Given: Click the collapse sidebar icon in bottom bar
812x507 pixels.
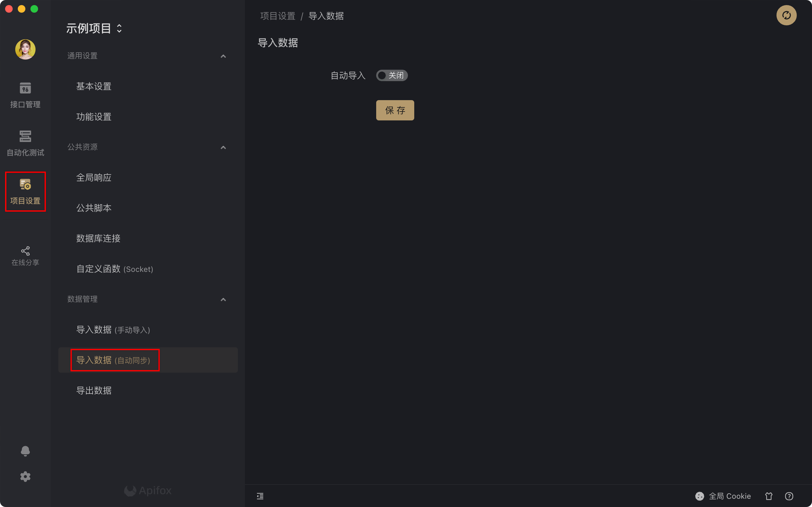Looking at the screenshot, I should pos(260,496).
